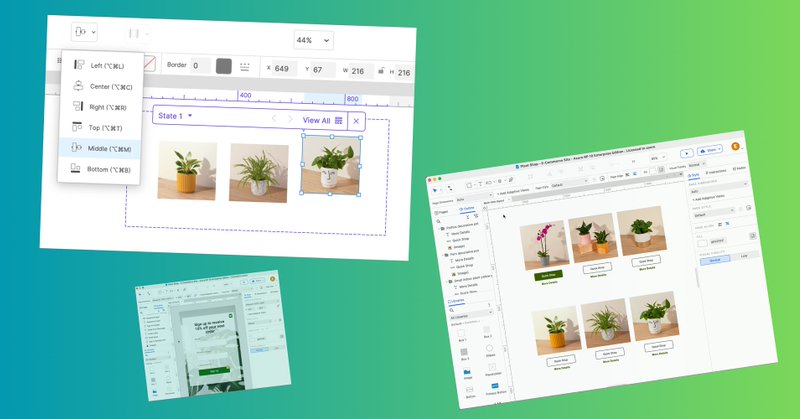Select the orange pot plant image
This screenshot has width=800, height=419.
point(187,170)
